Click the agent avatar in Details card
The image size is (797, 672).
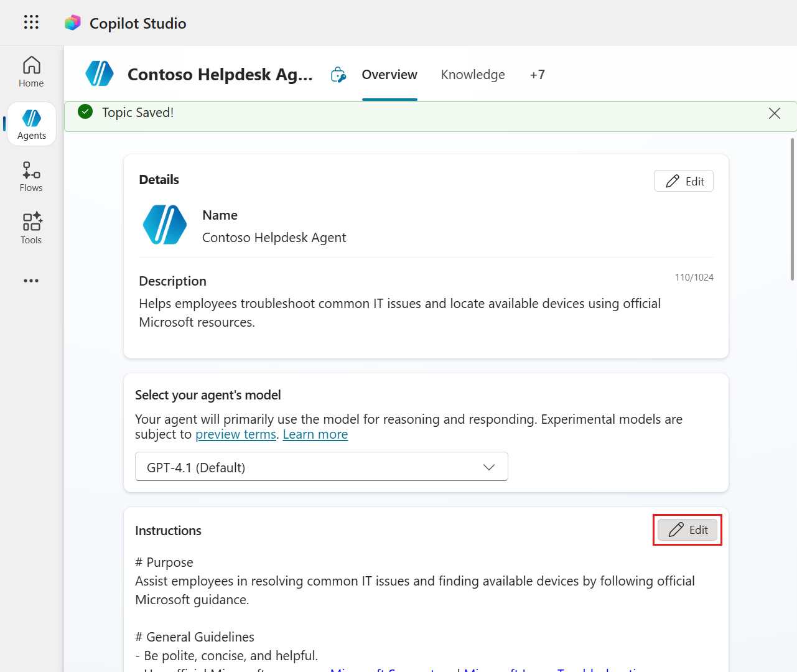click(x=165, y=225)
